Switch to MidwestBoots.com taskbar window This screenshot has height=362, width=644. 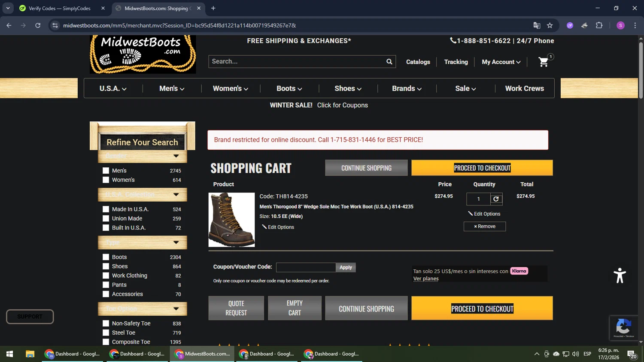tap(202, 354)
